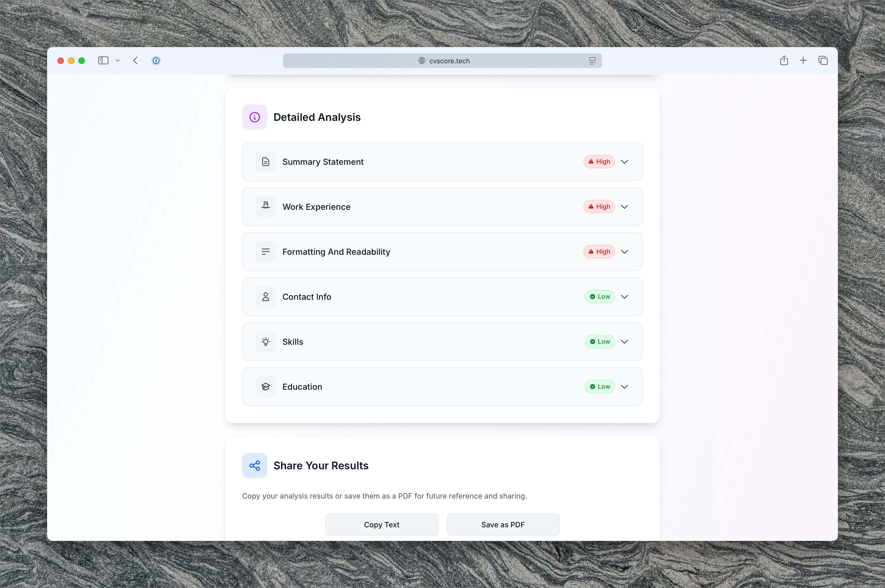Click the Contact Info person icon
The height and width of the screenshot is (588, 885).
click(x=265, y=297)
